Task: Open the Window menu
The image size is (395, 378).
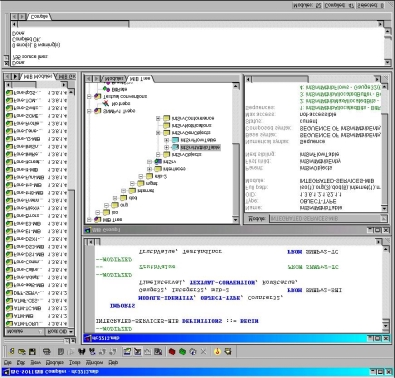Action: point(94,362)
